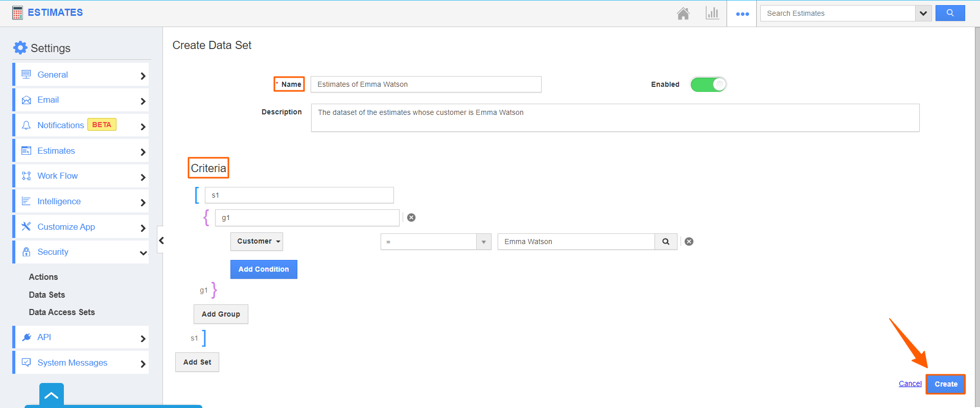The height and width of the screenshot is (408, 980).
Task: Open Data Access Sets under Security
Action: coord(62,312)
